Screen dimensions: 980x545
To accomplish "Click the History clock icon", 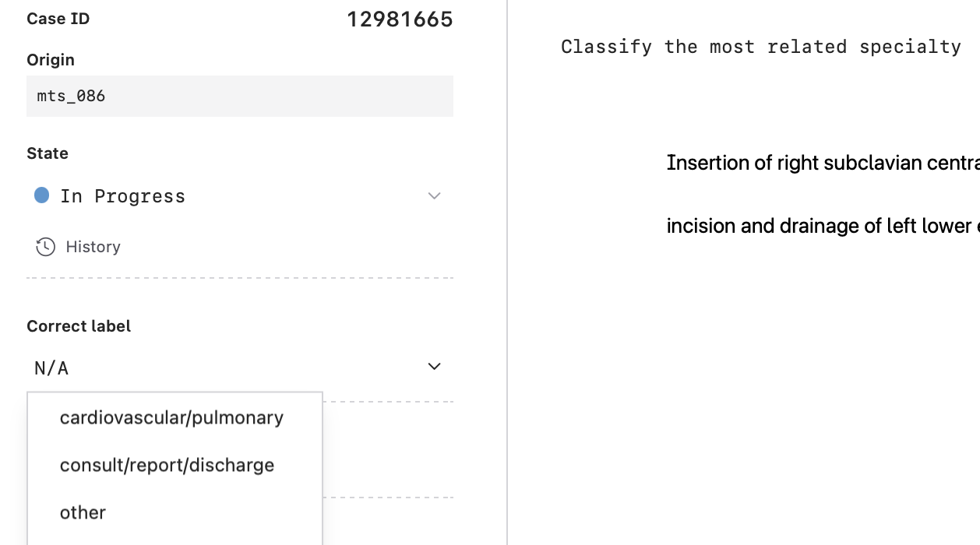I will [x=45, y=247].
